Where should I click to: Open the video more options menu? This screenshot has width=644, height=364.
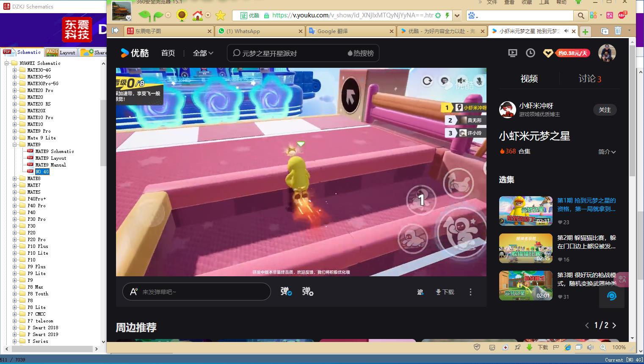click(470, 292)
